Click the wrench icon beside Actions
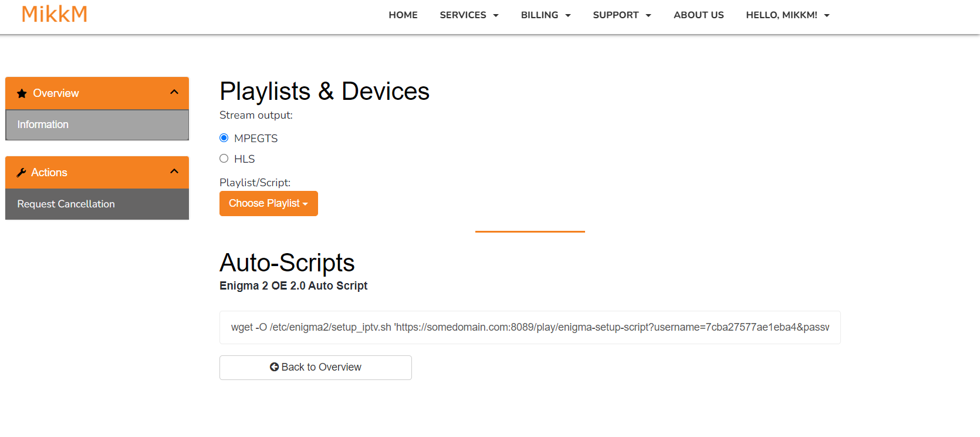 click(22, 173)
